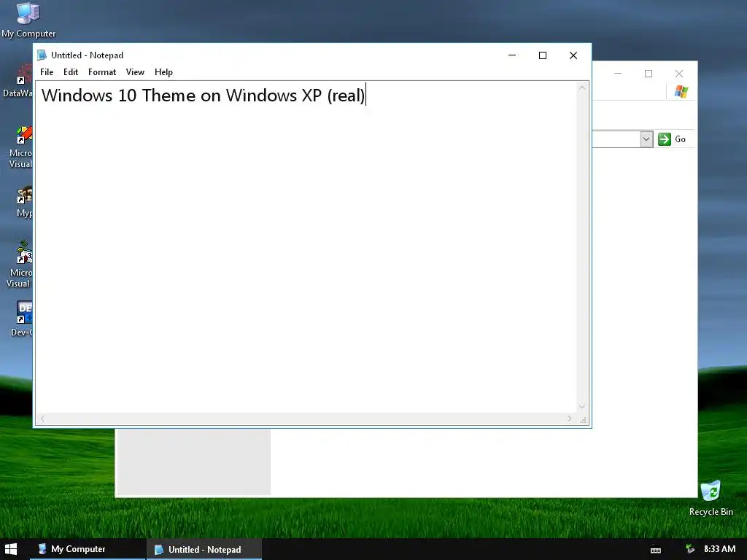The image size is (747, 560).
Task: Click the green Go arrow in My Computer window
Action: 664,139
